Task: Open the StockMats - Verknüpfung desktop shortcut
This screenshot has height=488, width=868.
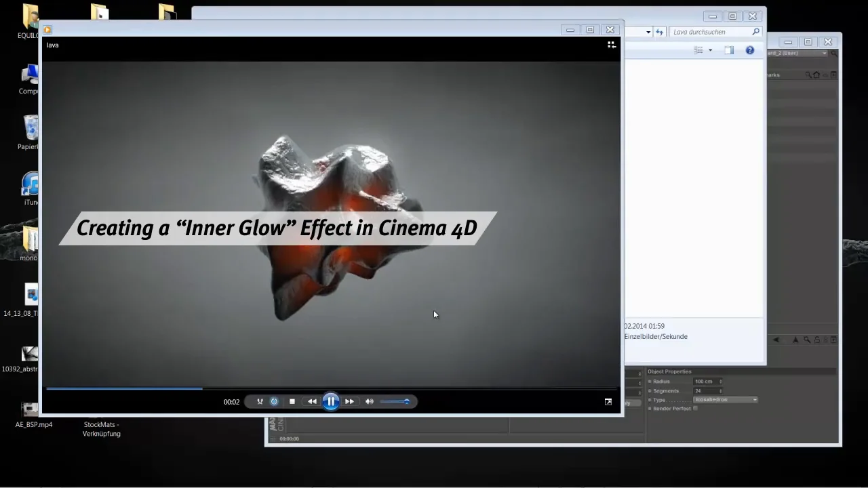Action: coord(102,428)
